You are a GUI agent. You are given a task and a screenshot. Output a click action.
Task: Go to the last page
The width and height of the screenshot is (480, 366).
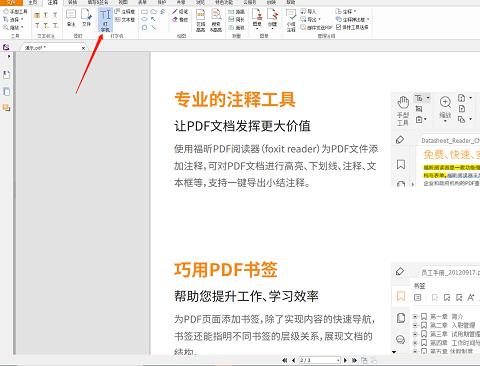[x=354, y=360]
